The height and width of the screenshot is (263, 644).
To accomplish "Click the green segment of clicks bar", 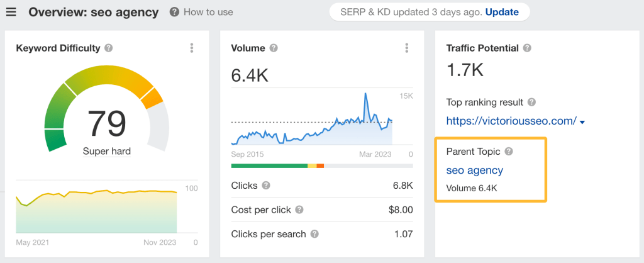I will click(x=269, y=166).
